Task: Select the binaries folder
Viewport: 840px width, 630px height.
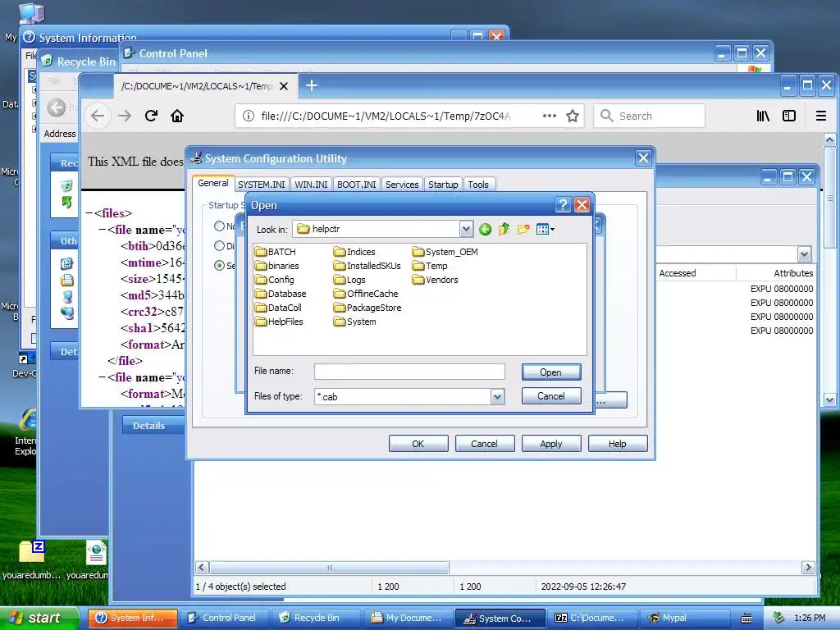Action: (277, 266)
